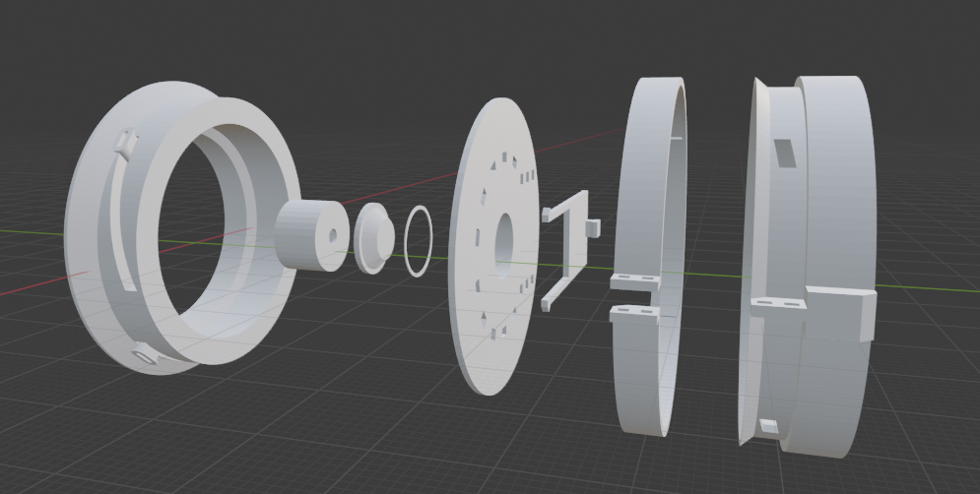
Task: Click the square tab on the bracket
Action: click(593, 227)
